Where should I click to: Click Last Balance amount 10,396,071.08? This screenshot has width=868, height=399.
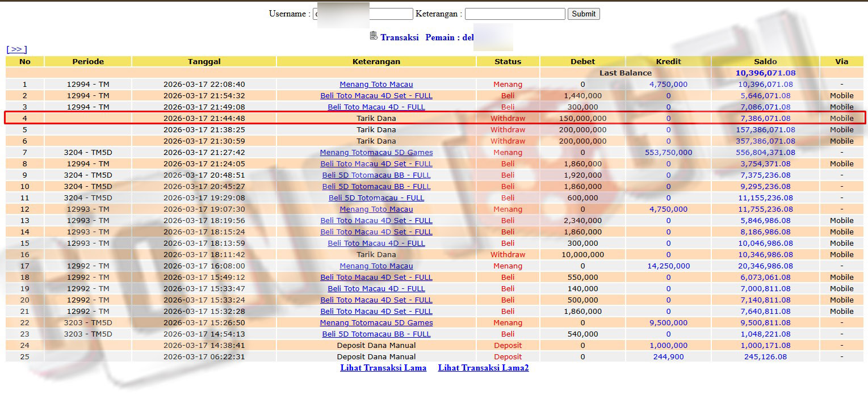pos(765,73)
